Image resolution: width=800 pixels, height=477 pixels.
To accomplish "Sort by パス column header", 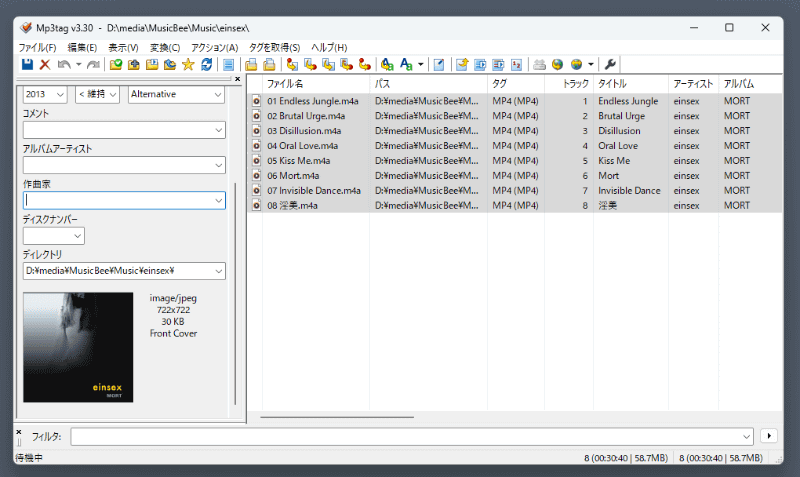I will 429,84.
